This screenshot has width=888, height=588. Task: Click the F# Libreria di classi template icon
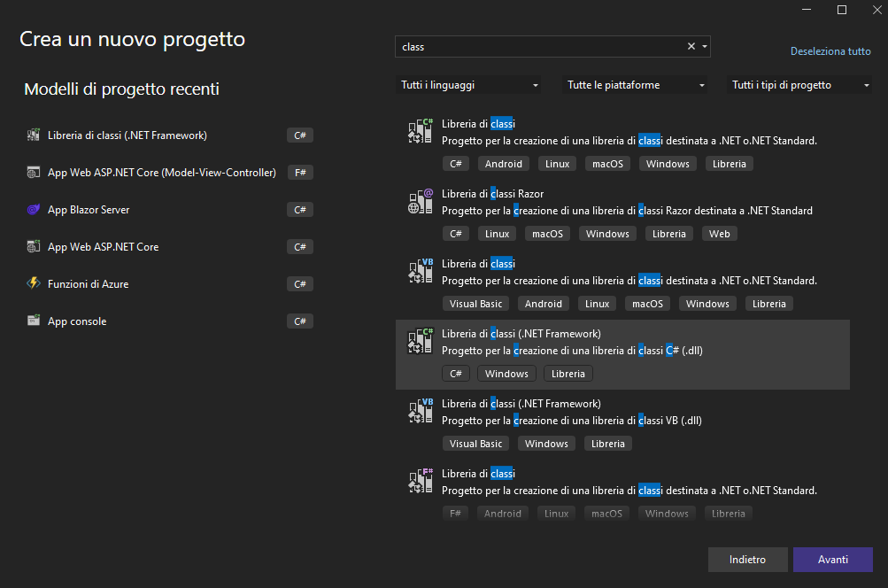pos(421,481)
